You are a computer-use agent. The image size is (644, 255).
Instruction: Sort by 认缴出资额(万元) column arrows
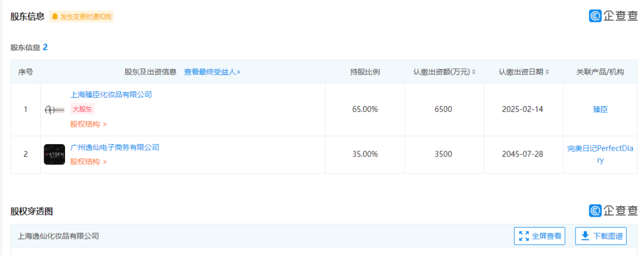coord(473,72)
